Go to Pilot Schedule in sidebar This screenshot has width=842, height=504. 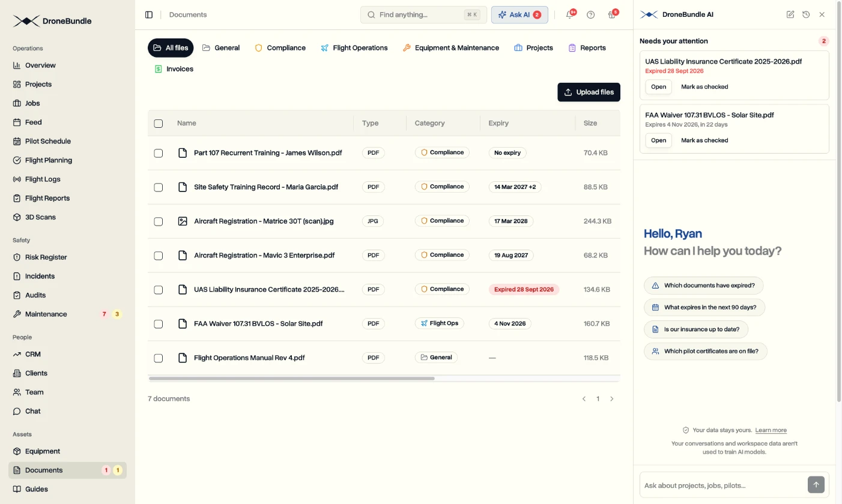pyautogui.click(x=67, y=142)
